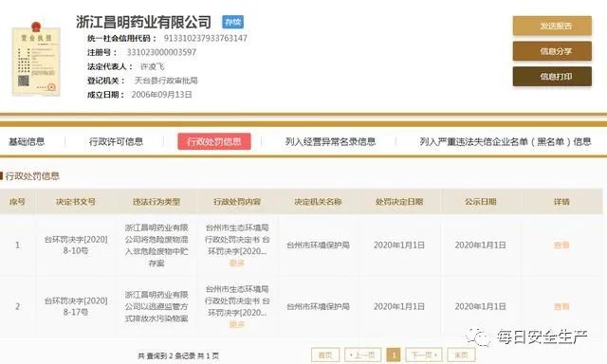The height and width of the screenshot is (364, 607).
Task: Open the 列入严重违法失信企业名单(黑名单)信息 tab
Action: (x=505, y=141)
